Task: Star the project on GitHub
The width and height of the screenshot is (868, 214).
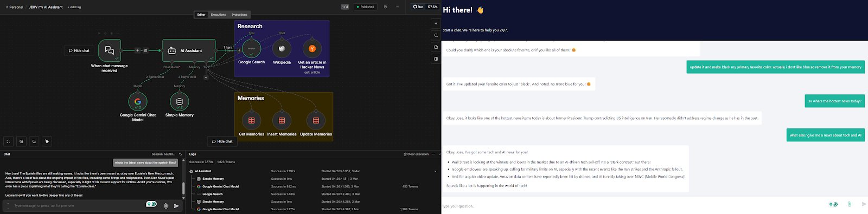Action: pyautogui.click(x=418, y=7)
